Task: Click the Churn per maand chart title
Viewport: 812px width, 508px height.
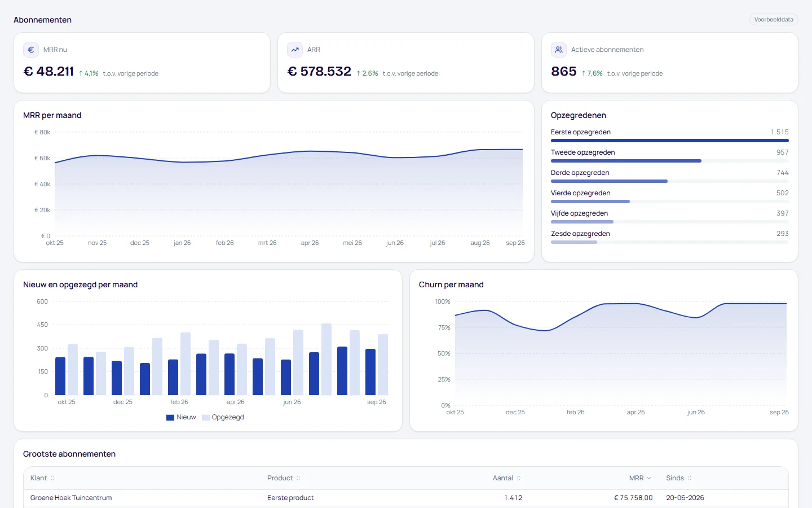Action: (x=451, y=284)
